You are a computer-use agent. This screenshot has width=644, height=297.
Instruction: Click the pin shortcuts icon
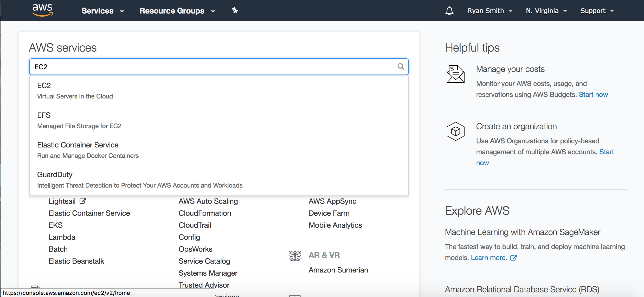click(235, 11)
